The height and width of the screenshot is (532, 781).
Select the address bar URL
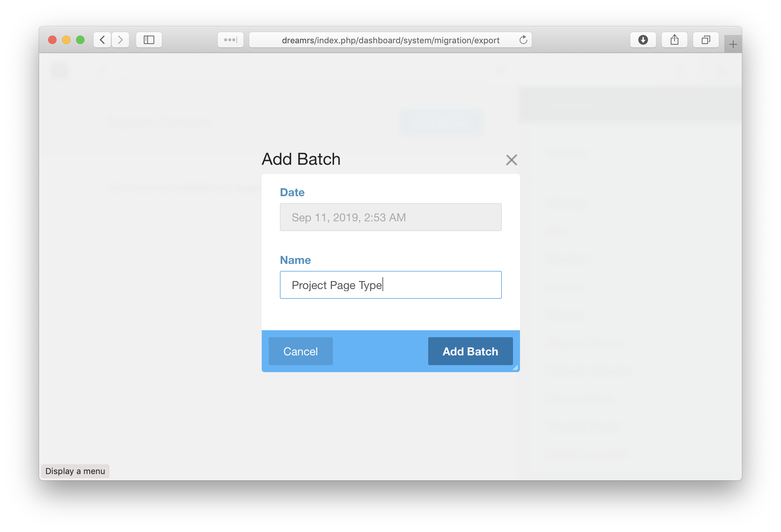pos(390,40)
